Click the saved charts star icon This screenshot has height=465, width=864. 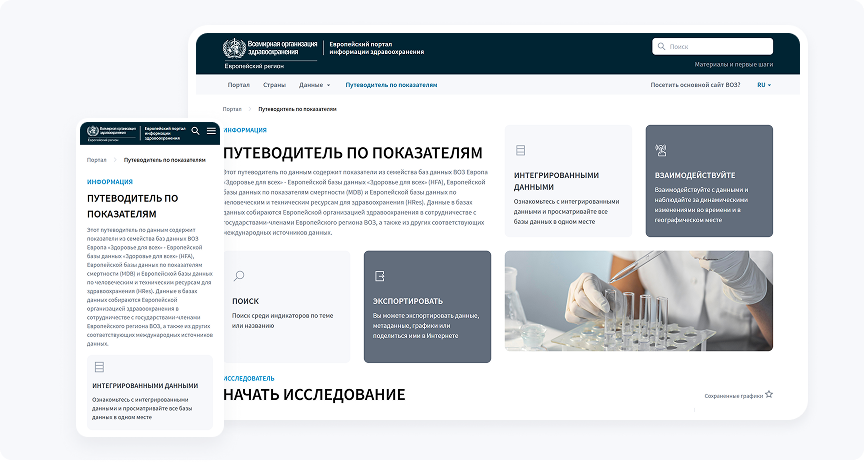pyautogui.click(x=768, y=395)
